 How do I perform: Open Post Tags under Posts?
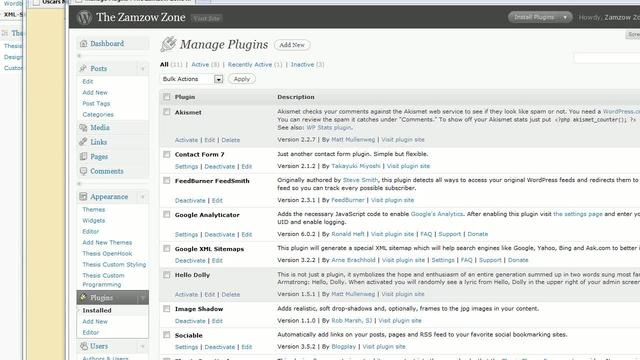tap(96, 104)
